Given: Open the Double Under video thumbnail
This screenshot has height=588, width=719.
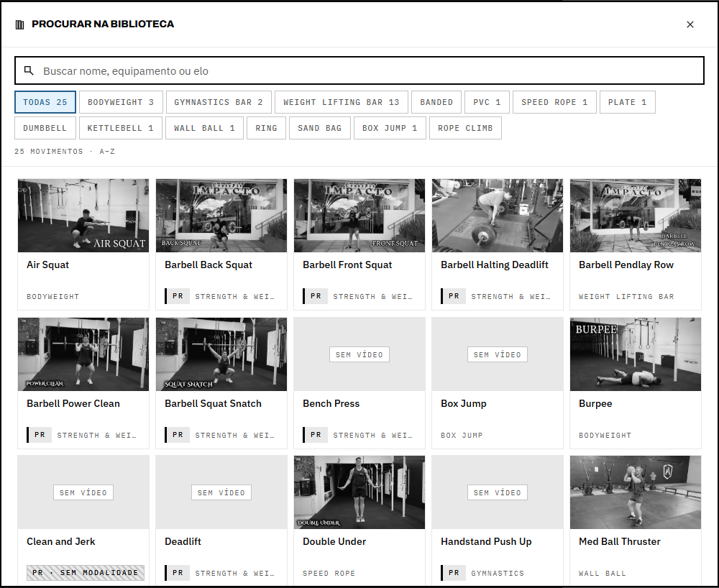Looking at the screenshot, I should (359, 492).
